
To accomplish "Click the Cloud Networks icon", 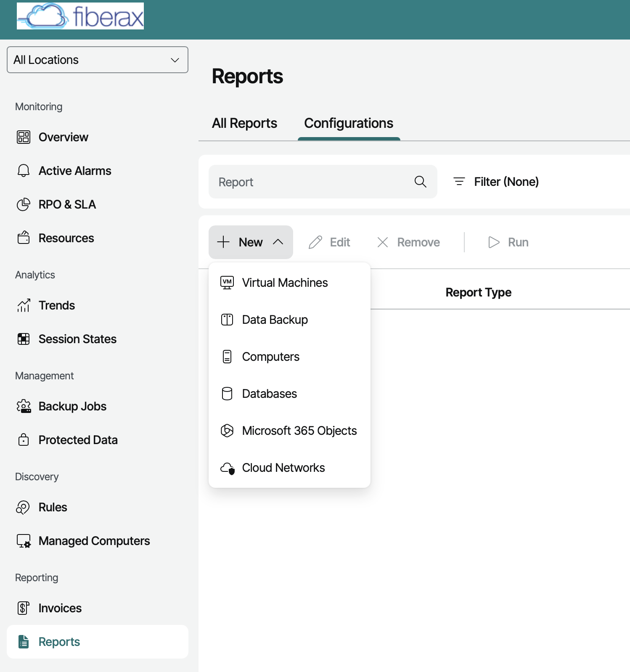I will click(x=228, y=468).
